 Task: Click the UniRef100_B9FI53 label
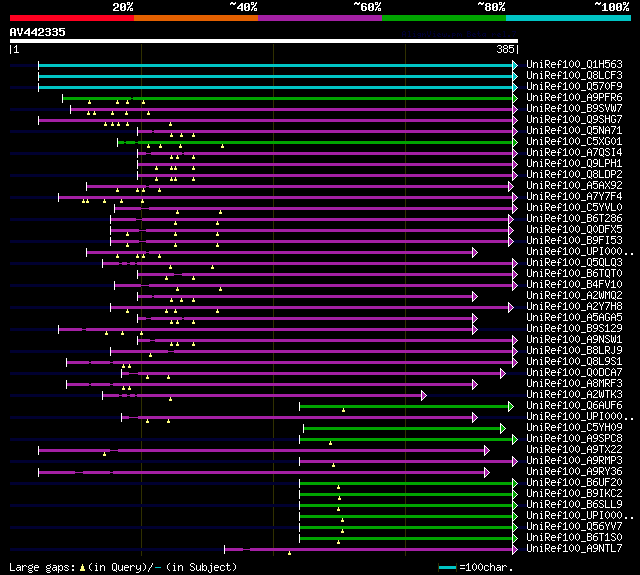click(x=574, y=241)
